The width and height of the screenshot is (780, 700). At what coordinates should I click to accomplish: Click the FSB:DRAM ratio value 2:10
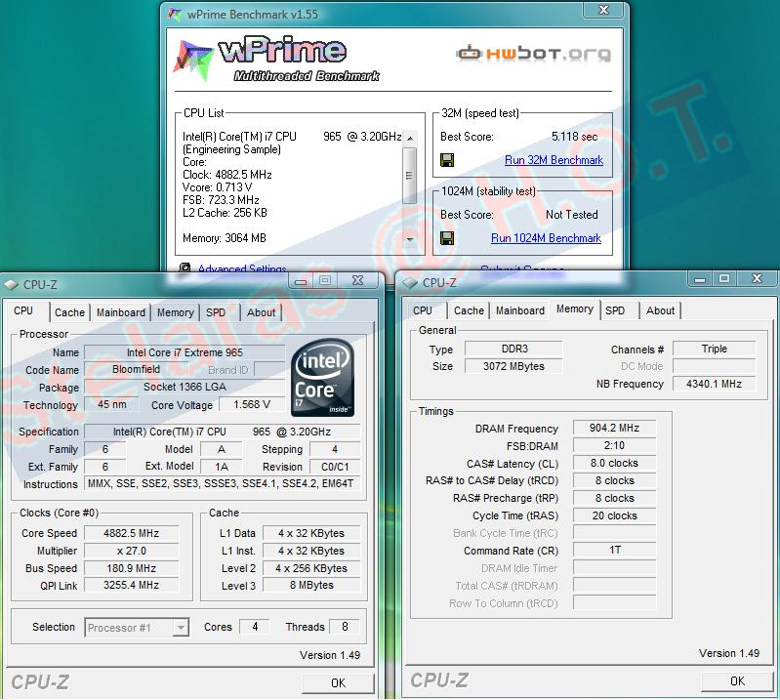(614, 445)
